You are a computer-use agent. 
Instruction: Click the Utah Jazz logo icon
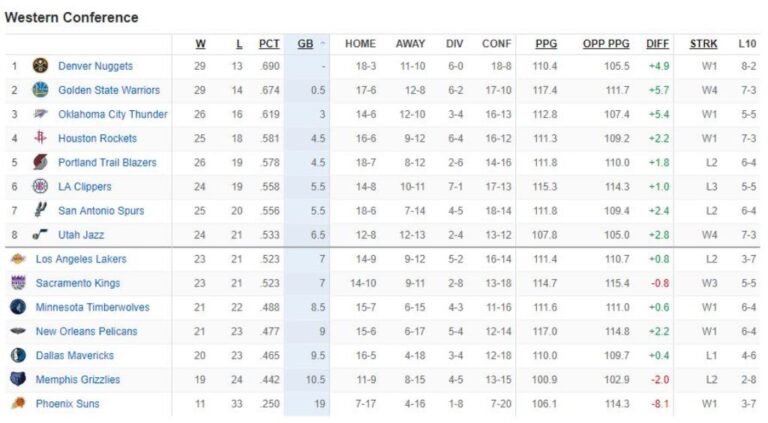pyautogui.click(x=40, y=234)
